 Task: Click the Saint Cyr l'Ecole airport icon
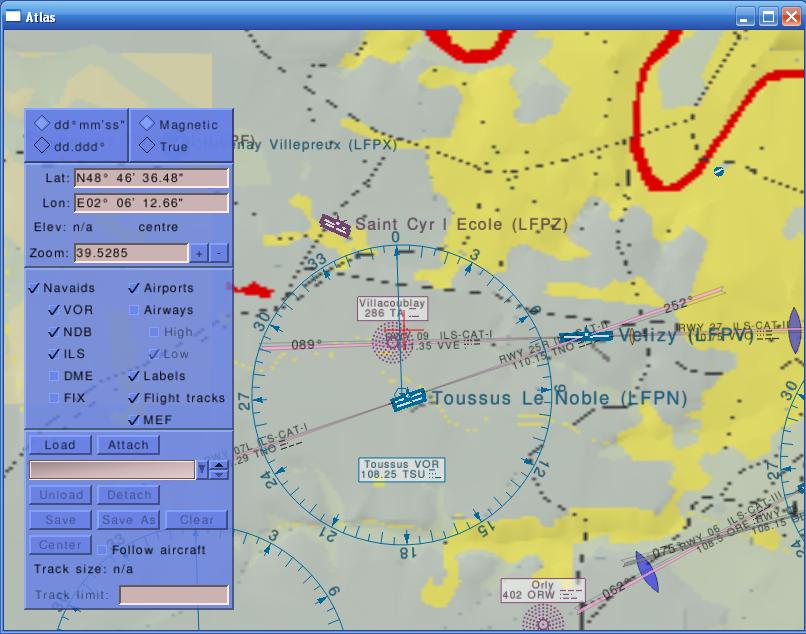click(334, 226)
